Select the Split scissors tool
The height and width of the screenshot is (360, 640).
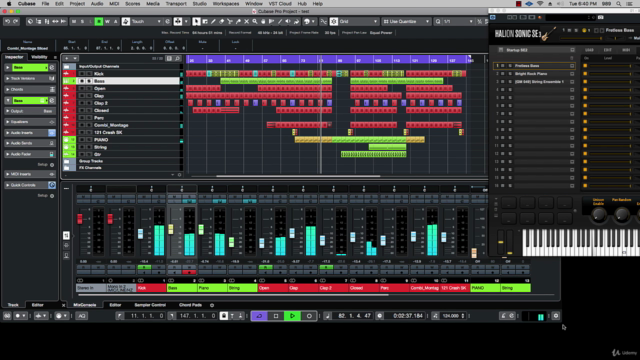click(x=230, y=21)
